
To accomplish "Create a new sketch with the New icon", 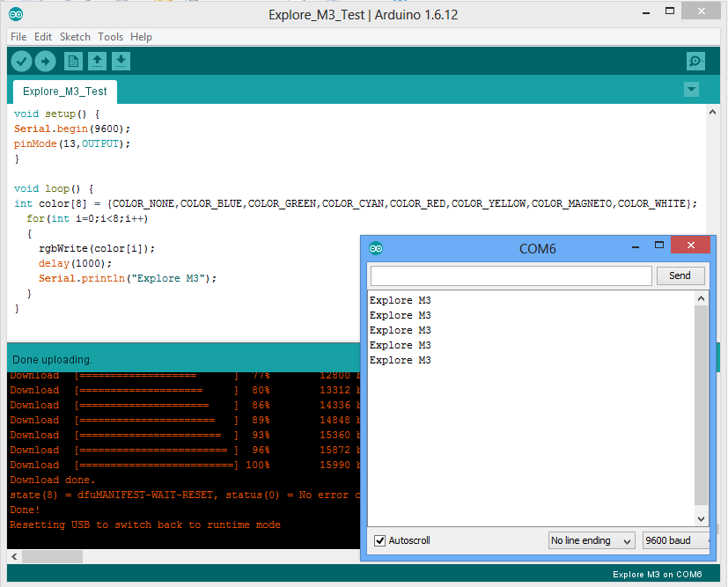I will (73, 62).
